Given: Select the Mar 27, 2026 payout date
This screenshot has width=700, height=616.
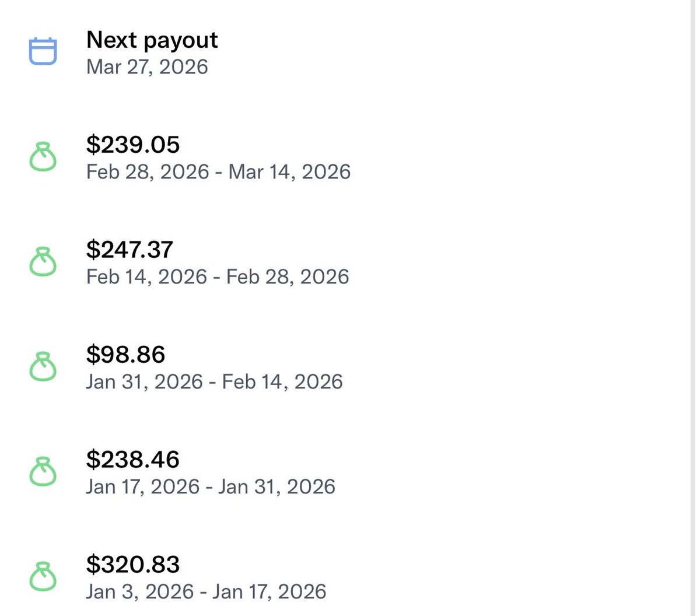Looking at the screenshot, I should [x=147, y=66].
